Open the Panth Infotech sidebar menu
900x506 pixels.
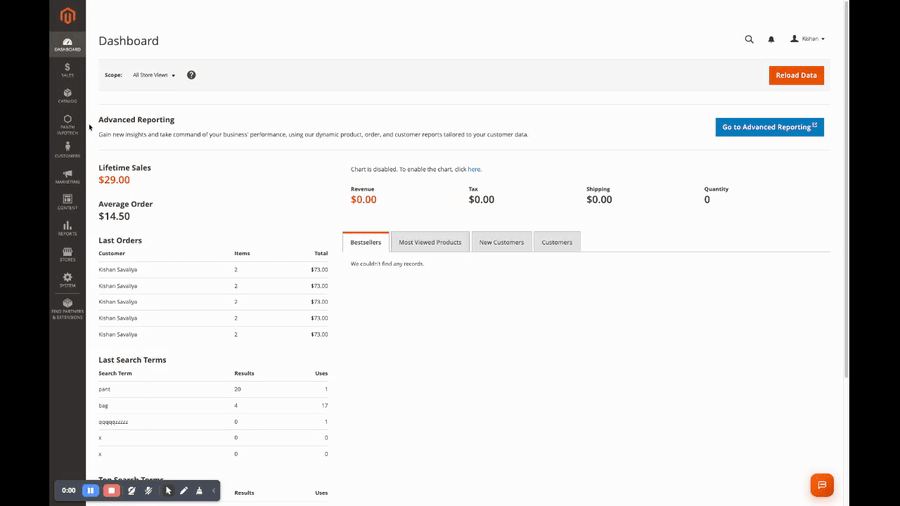point(67,124)
